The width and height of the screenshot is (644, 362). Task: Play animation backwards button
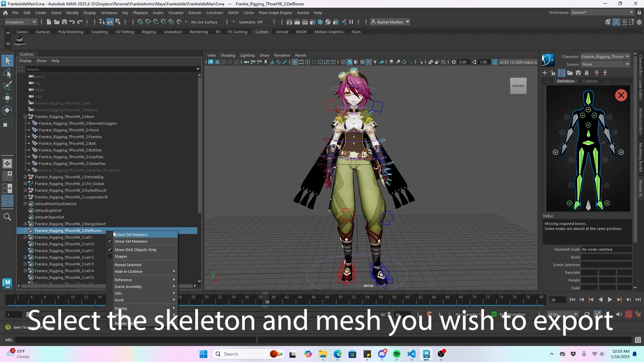pos(600,300)
